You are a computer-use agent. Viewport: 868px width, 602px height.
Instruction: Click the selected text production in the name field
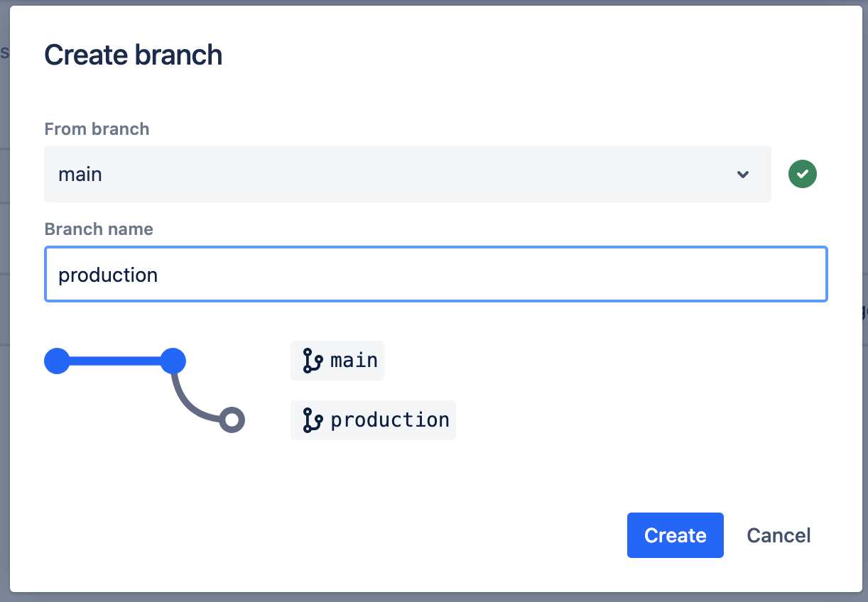tap(108, 274)
